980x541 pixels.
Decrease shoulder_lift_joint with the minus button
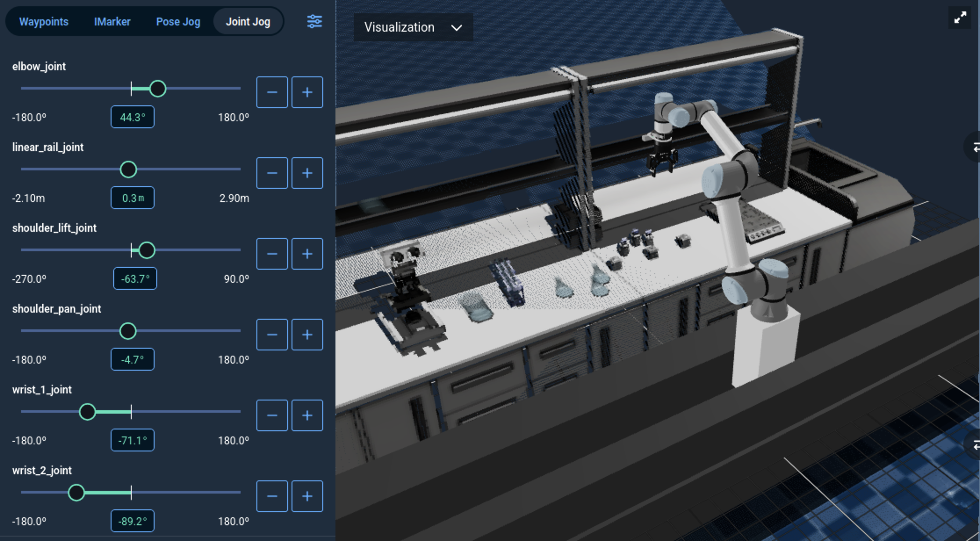272,254
